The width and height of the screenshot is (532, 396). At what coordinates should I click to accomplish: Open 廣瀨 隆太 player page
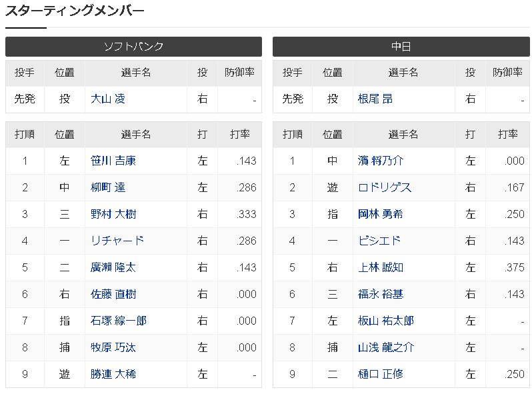(x=113, y=267)
